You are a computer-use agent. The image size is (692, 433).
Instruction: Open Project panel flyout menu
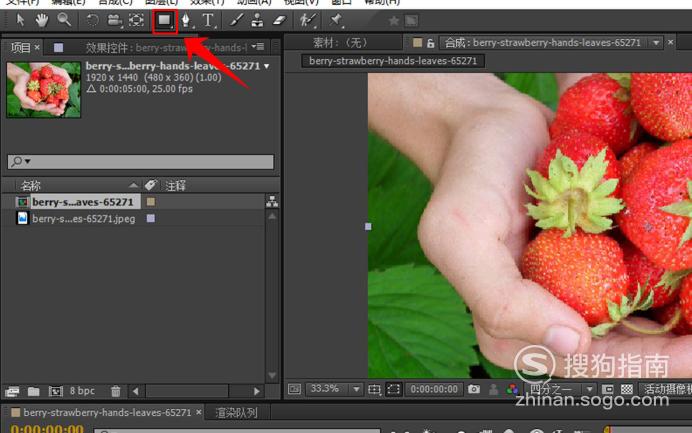tap(258, 46)
